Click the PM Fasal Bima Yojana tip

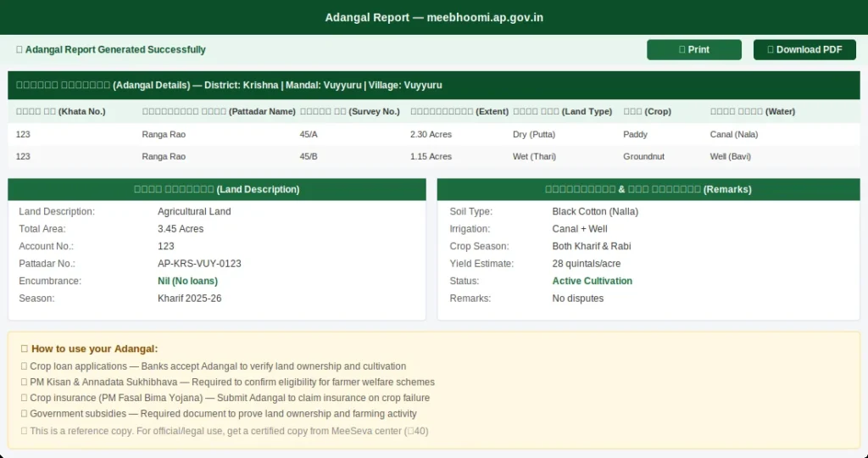[225, 398]
